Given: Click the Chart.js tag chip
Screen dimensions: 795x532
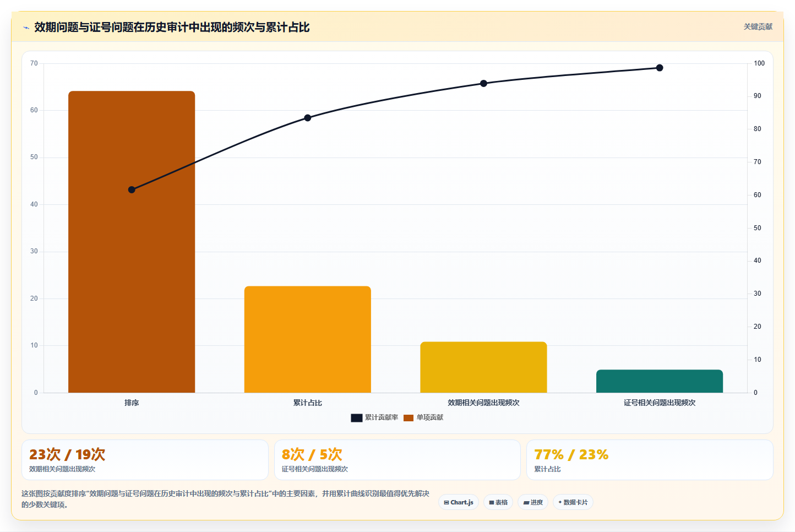Looking at the screenshot, I should click(x=459, y=502).
